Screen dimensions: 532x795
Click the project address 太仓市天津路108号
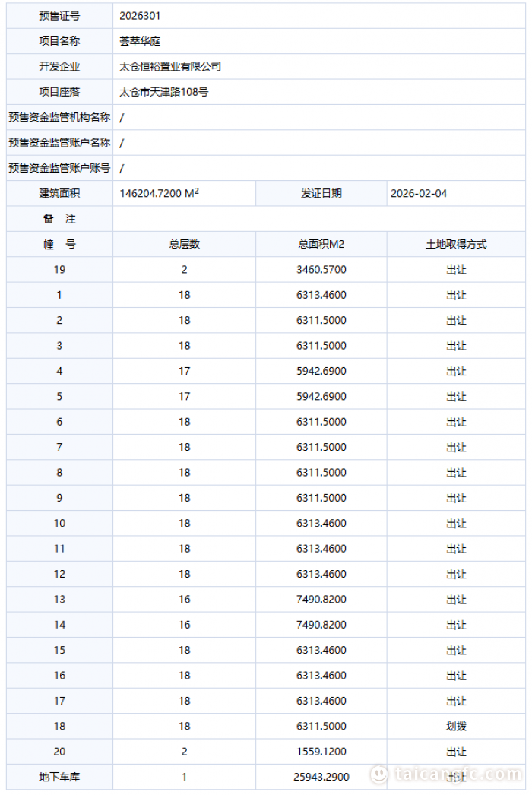164,92
